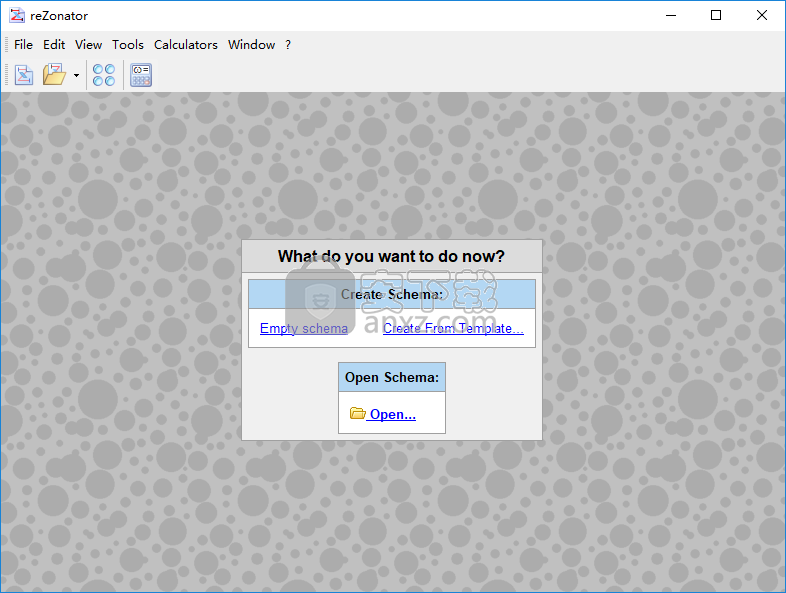Open the calculator toolbar icon
This screenshot has width=786, height=593.
click(x=141, y=75)
